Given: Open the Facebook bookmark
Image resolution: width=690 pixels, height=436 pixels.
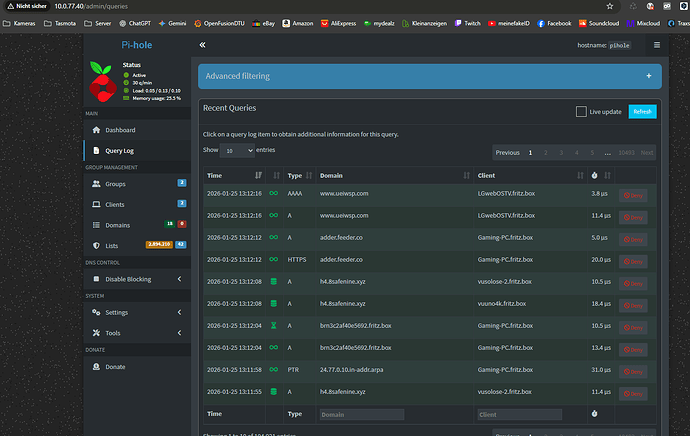Looking at the screenshot, I should (x=554, y=23).
